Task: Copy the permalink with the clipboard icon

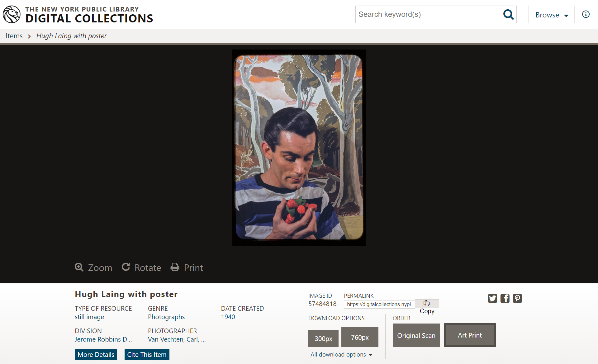Action: (427, 304)
